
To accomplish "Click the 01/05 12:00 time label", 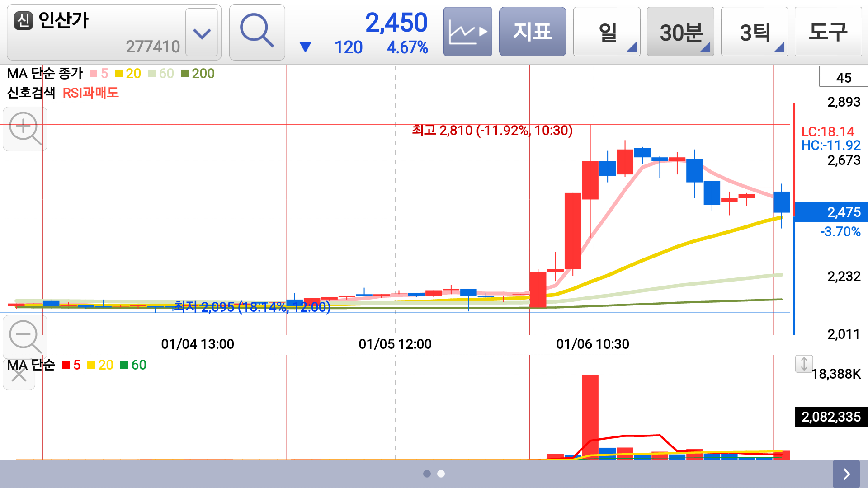I will point(395,344).
